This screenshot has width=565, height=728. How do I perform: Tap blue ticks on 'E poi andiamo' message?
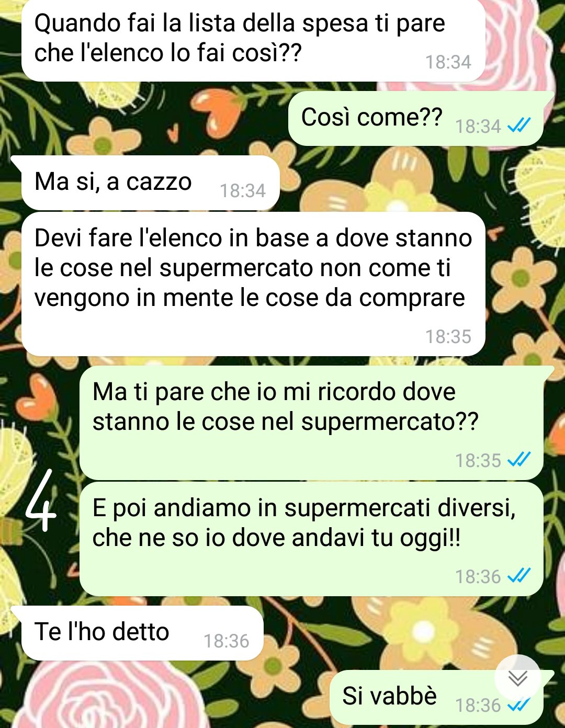519,576
